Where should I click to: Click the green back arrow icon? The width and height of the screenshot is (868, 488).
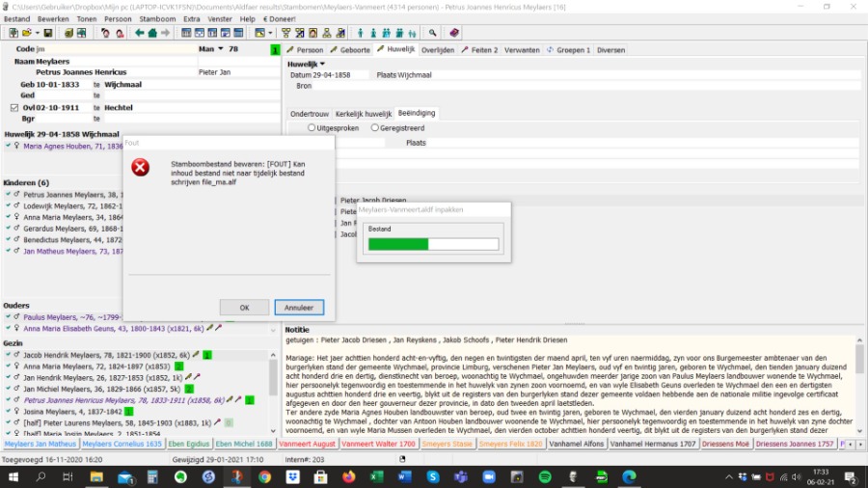coord(140,33)
